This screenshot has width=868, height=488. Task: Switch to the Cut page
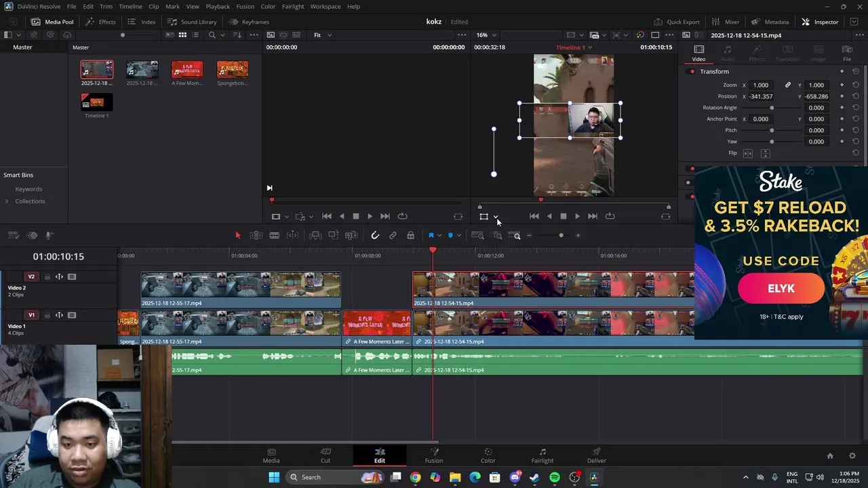[x=325, y=455]
